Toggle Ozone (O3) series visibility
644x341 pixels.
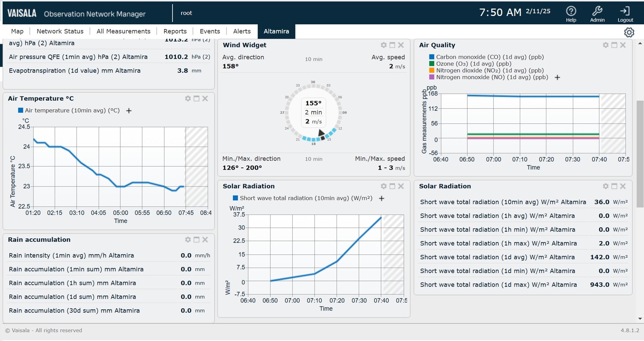pyautogui.click(x=473, y=64)
